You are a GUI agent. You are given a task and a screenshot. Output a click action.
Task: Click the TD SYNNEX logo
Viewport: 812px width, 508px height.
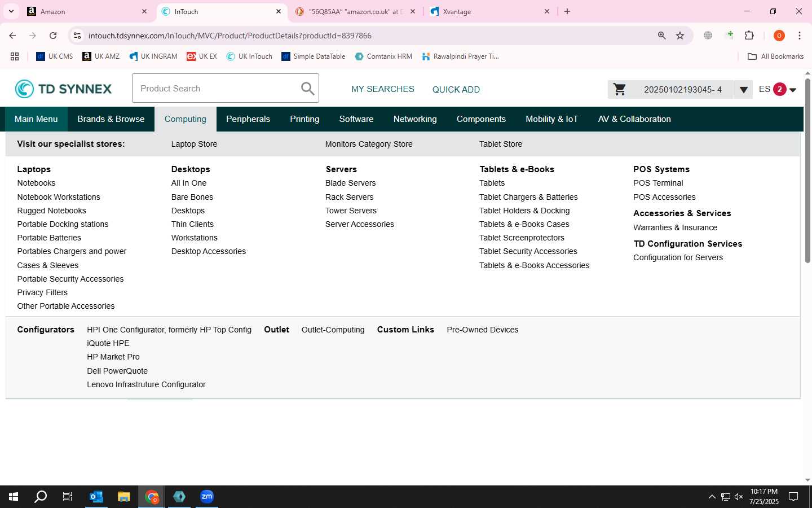pyautogui.click(x=63, y=89)
